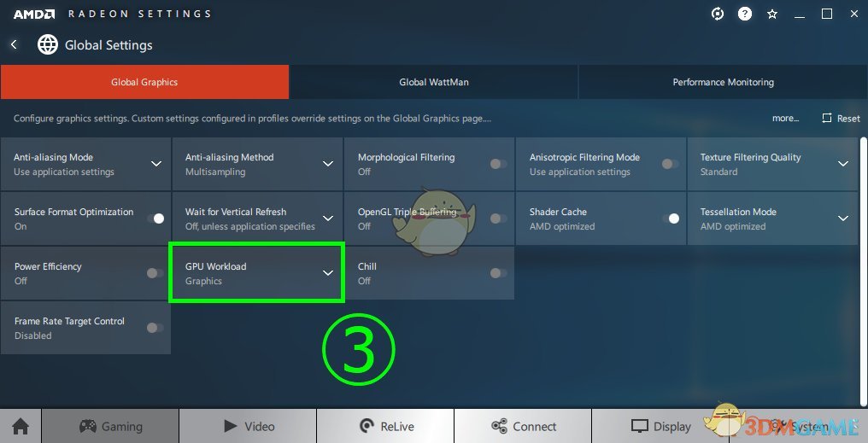Open help question mark icon
Screen dimensions: 868x443
tap(745, 14)
